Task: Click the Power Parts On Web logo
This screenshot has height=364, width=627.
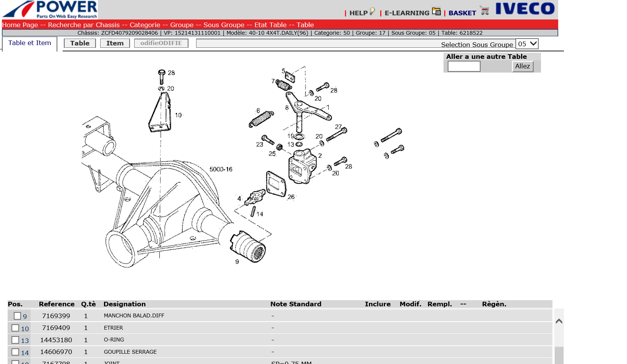Action: click(50, 10)
